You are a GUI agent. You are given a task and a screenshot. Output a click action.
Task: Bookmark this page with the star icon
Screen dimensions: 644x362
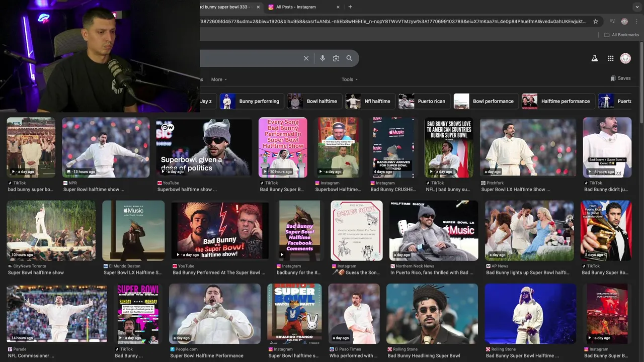596,22
